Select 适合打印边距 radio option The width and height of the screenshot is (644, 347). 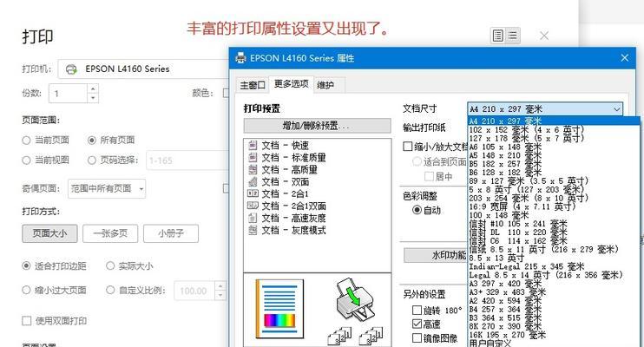[26, 266]
